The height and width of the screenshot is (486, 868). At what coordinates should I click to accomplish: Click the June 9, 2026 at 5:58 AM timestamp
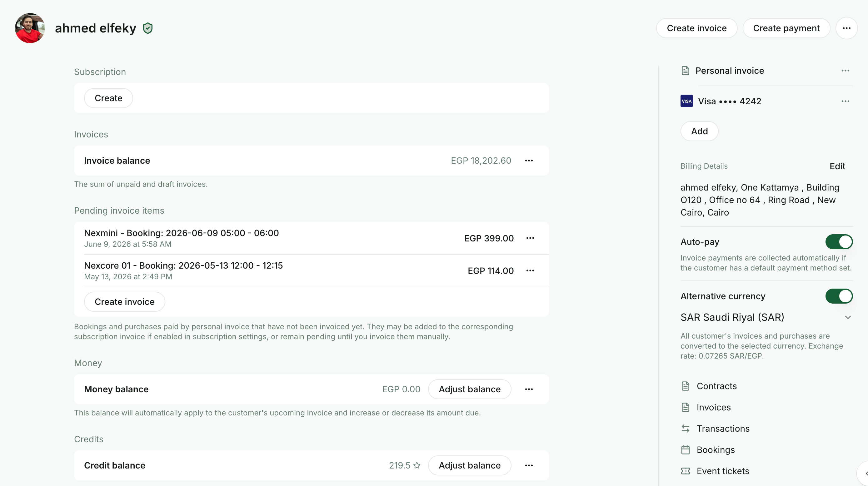(x=128, y=244)
